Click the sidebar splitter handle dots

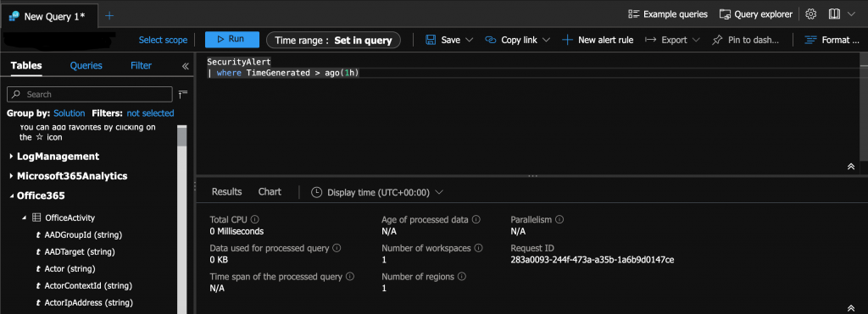coord(194,187)
